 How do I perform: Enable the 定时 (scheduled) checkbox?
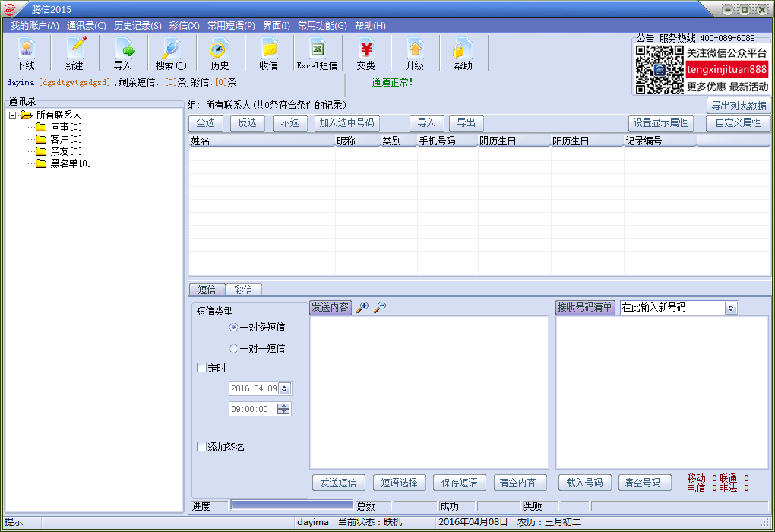(x=201, y=368)
